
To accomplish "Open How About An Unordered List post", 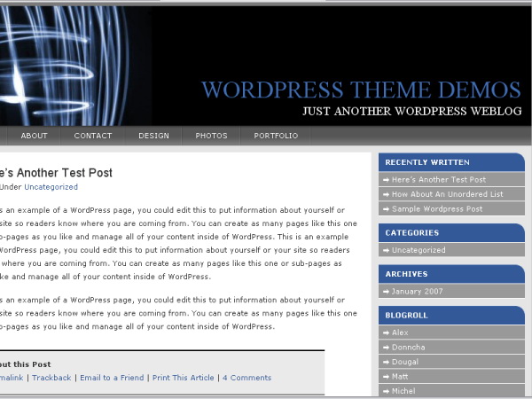I will coord(447,194).
